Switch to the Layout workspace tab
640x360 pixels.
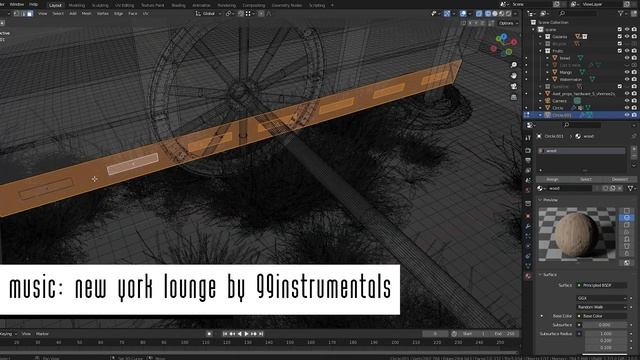[x=55, y=5]
